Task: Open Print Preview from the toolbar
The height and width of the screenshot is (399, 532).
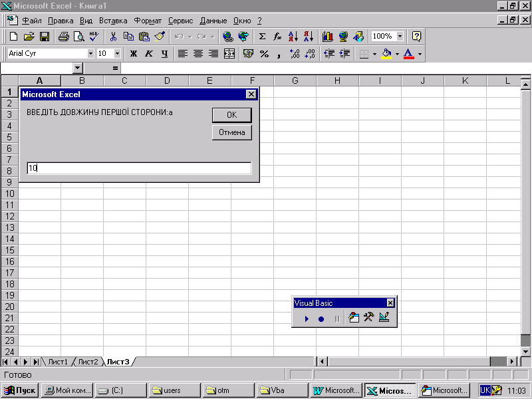Action: pos(79,37)
